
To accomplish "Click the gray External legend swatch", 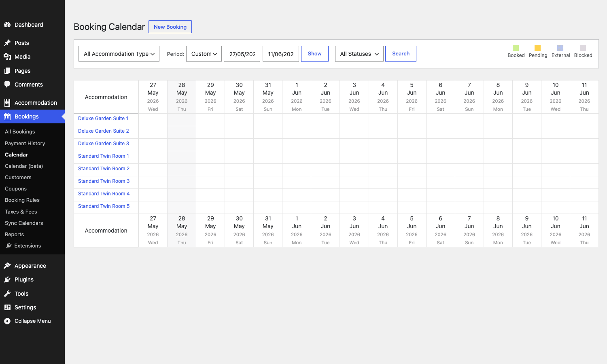I will pos(560,48).
